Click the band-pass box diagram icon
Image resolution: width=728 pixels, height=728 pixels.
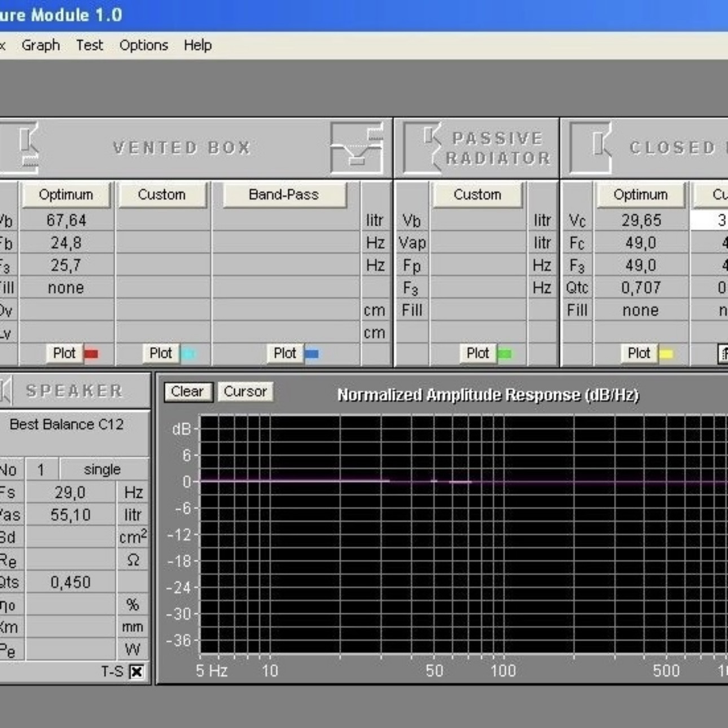[357, 148]
